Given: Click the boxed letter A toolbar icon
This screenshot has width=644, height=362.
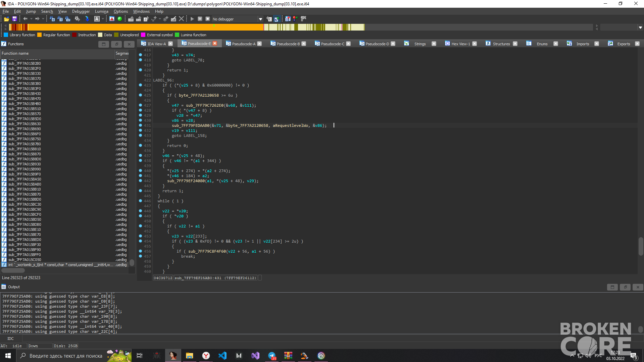Looking at the screenshot, I should click(x=97, y=19).
